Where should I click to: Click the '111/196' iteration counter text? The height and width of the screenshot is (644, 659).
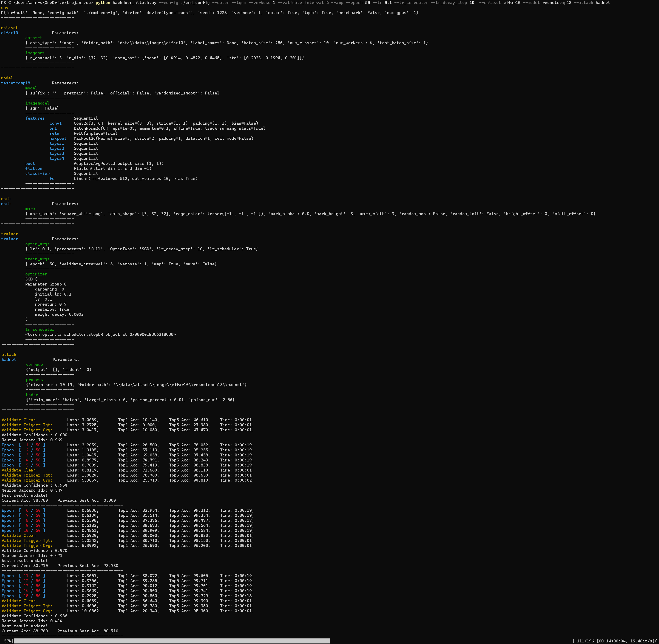(585, 641)
